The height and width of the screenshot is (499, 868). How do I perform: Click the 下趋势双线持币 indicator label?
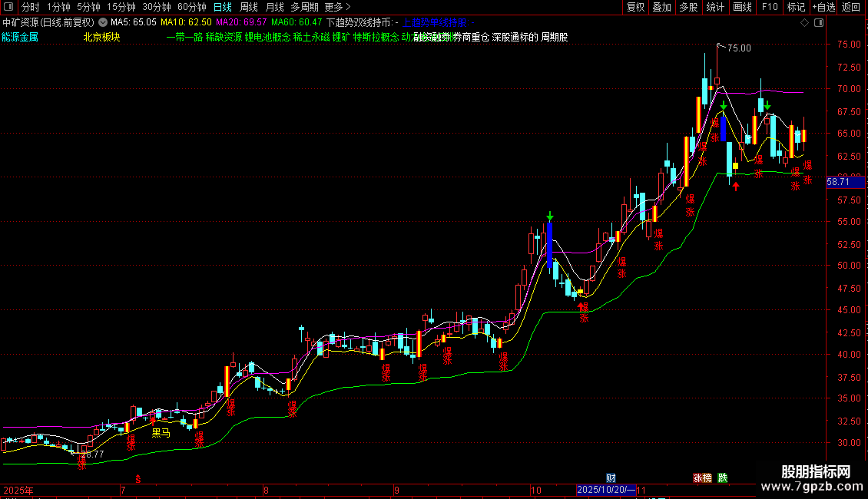363,23
